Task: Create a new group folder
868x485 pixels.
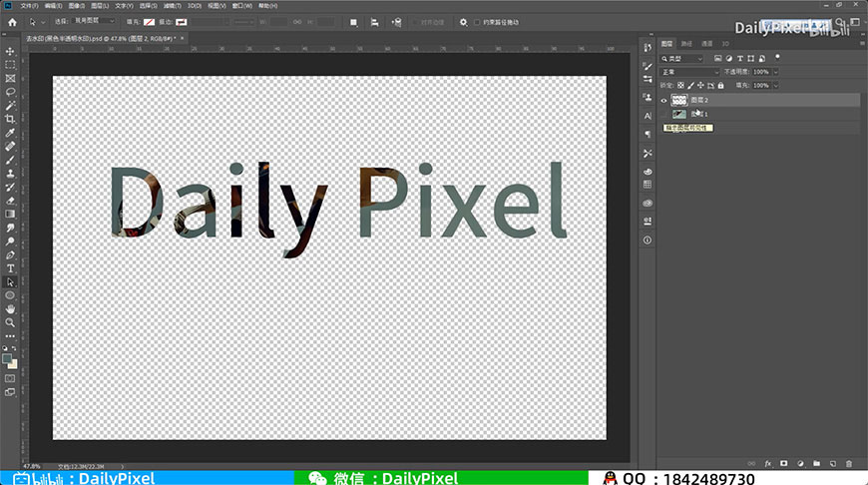Action: pos(816,463)
